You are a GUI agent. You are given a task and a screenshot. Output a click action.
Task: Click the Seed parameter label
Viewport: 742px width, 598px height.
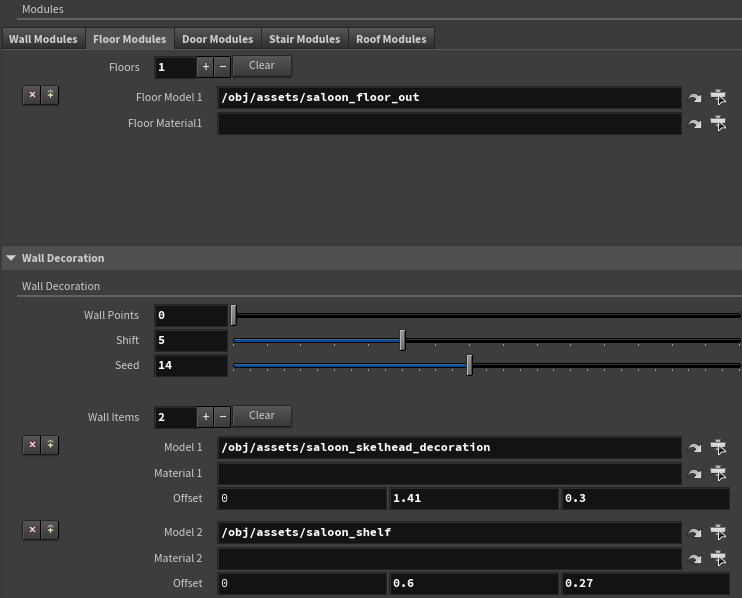[127, 366]
